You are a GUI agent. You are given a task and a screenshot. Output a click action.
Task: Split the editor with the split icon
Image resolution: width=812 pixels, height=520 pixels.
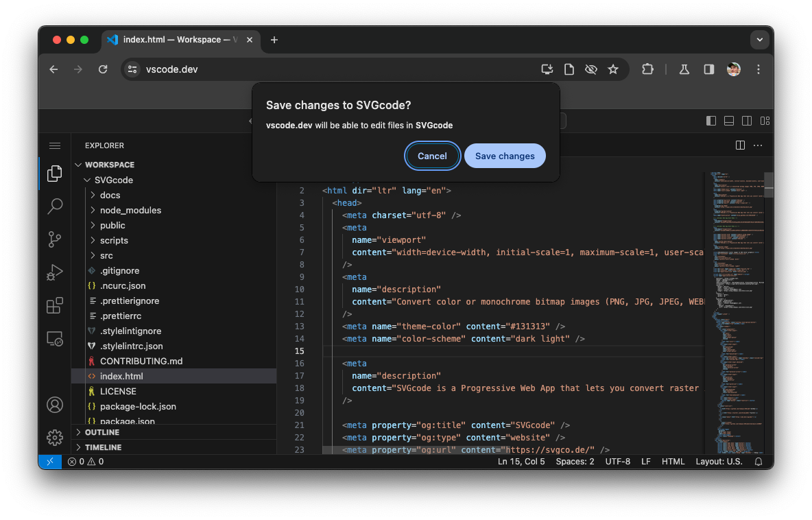740,145
